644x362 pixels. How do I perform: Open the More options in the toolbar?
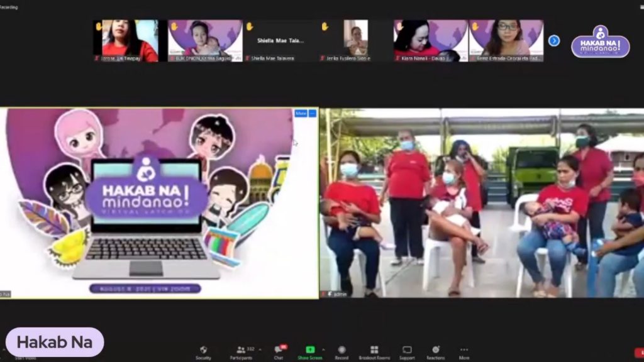464,353
